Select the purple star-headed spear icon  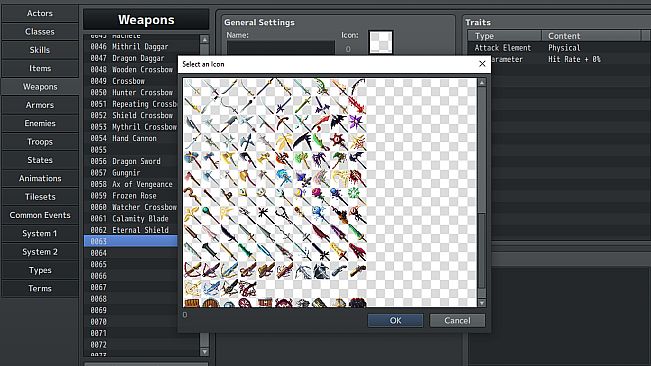click(x=357, y=124)
